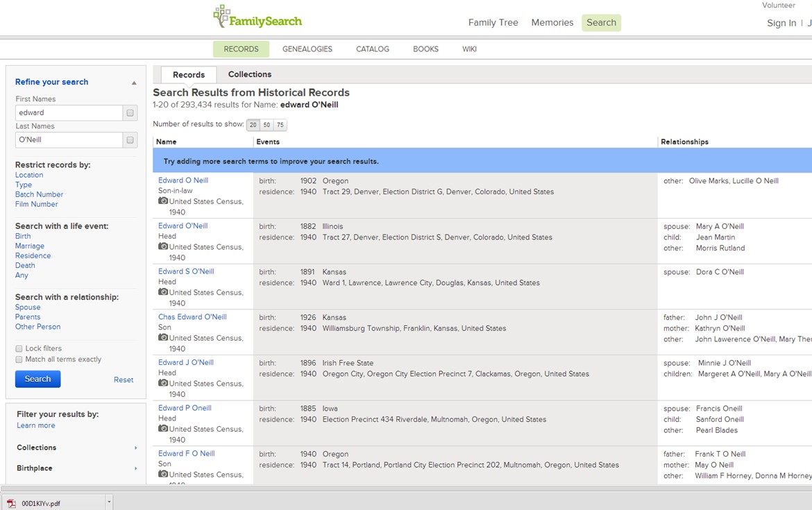Open the Memories menu

(x=552, y=23)
